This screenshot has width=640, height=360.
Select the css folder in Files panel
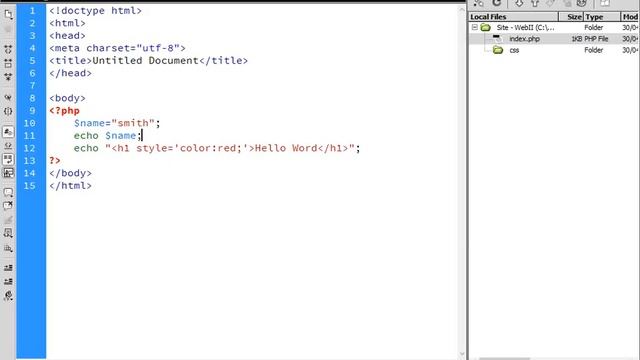(514, 50)
